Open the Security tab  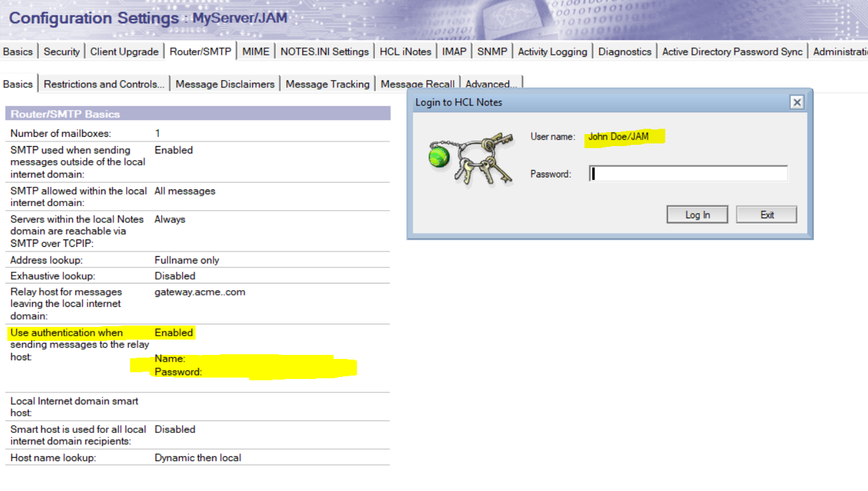[x=61, y=51]
